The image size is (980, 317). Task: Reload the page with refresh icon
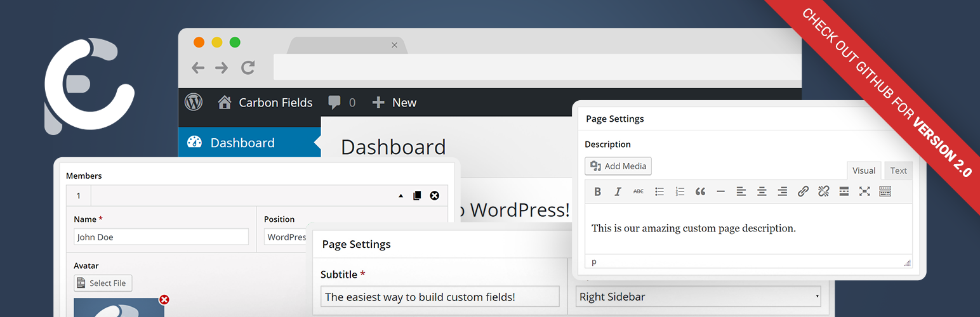[x=248, y=67]
